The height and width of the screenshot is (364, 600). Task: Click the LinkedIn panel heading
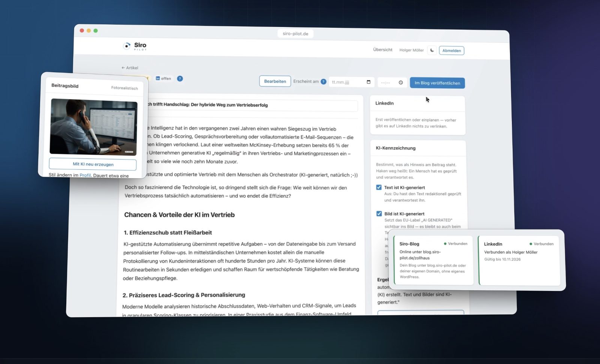(384, 103)
